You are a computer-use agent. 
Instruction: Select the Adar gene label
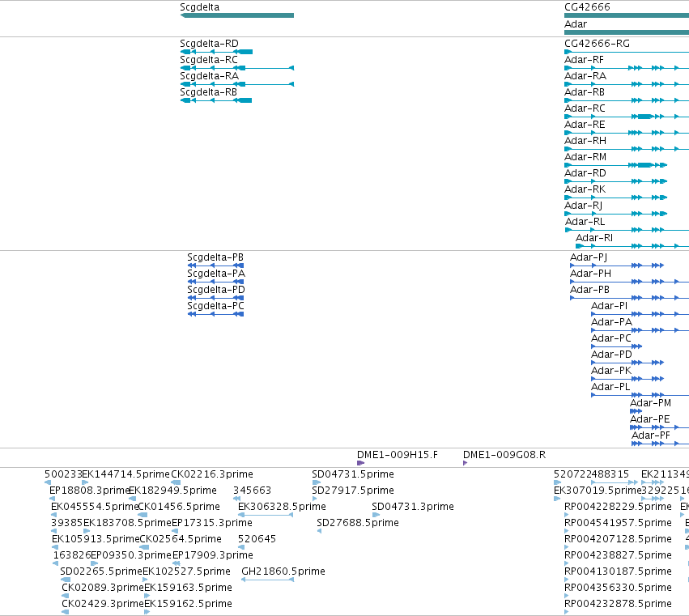coord(576,24)
